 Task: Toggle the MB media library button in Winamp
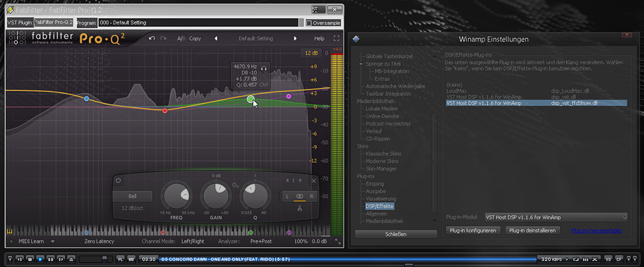point(131,259)
